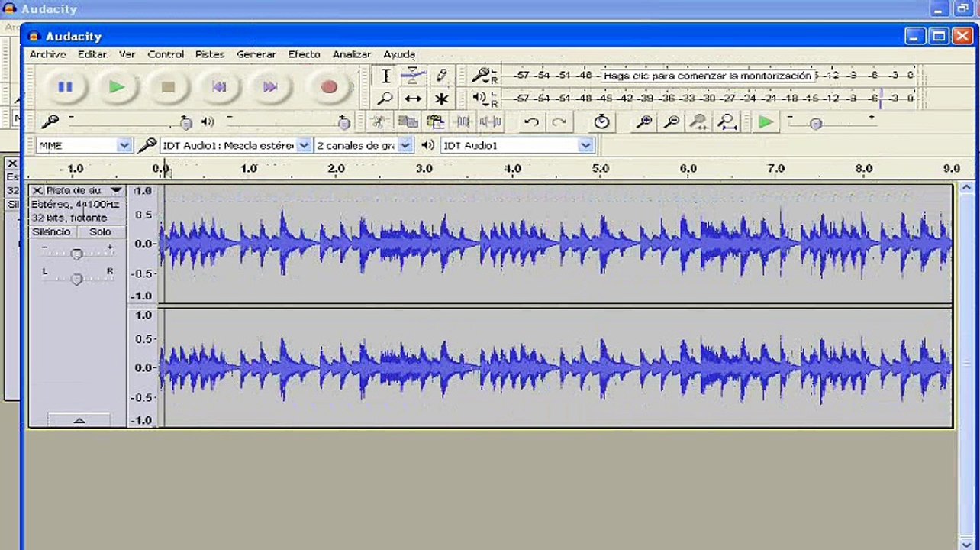Click the Play-at-speed green arrow
The width and height of the screenshot is (980, 550).
click(766, 121)
